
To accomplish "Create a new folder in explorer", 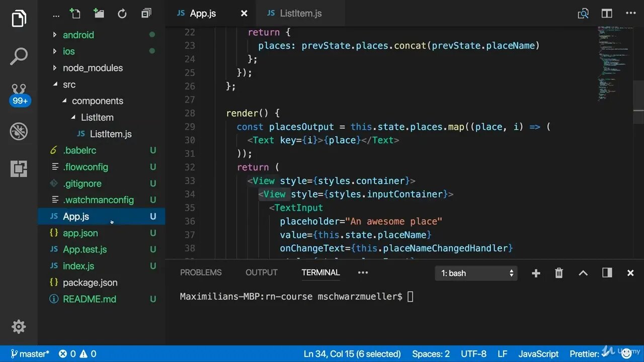I will 99,14.
